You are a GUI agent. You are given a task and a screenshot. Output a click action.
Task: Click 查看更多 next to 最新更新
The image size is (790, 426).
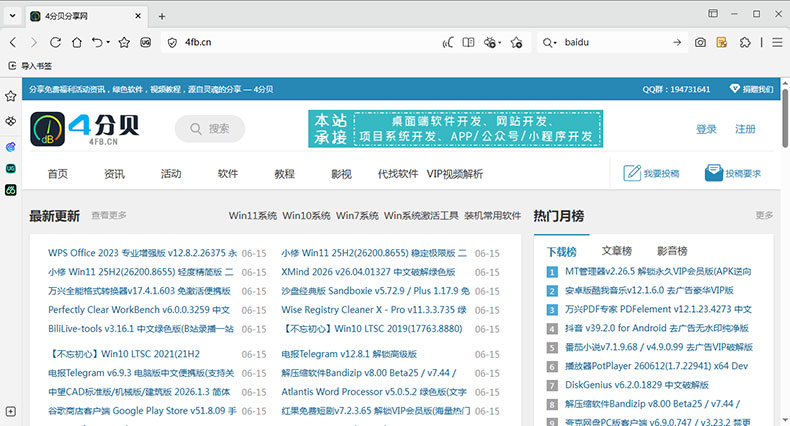pos(109,216)
